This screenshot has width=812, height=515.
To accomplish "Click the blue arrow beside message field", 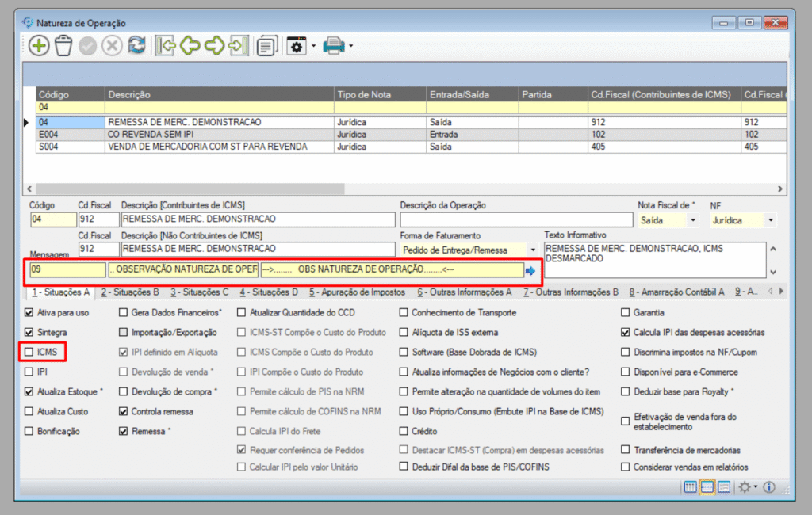I will 530,271.
